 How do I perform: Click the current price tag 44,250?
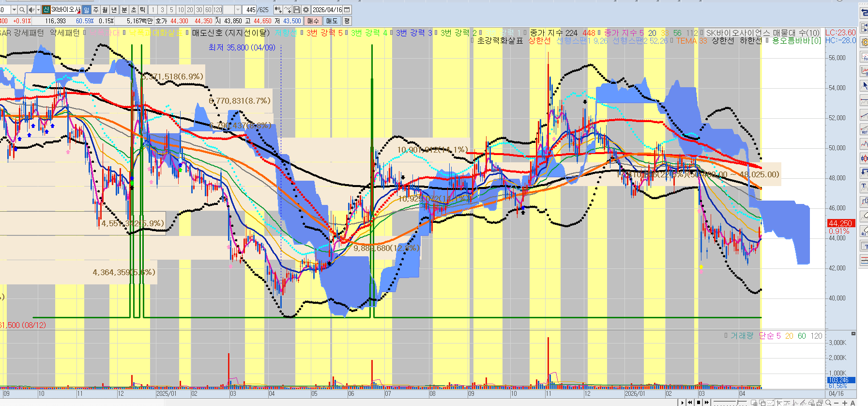click(x=841, y=223)
